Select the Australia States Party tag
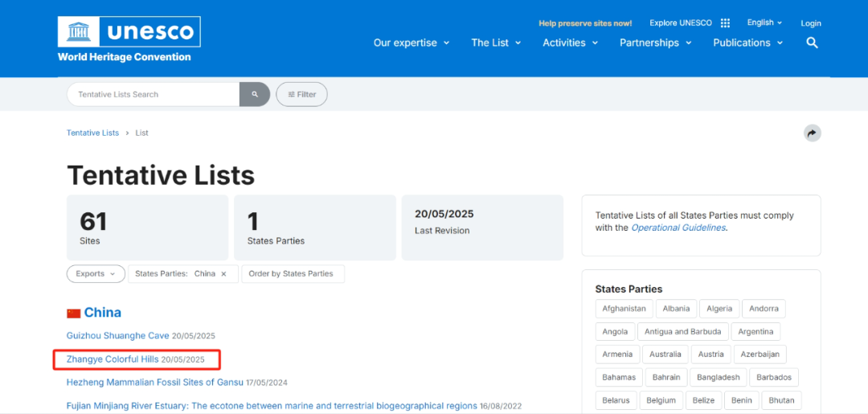 pos(665,355)
